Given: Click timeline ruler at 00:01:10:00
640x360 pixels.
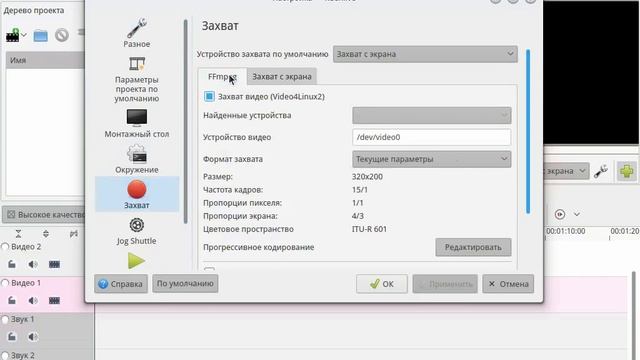Looking at the screenshot, I should point(566,231).
